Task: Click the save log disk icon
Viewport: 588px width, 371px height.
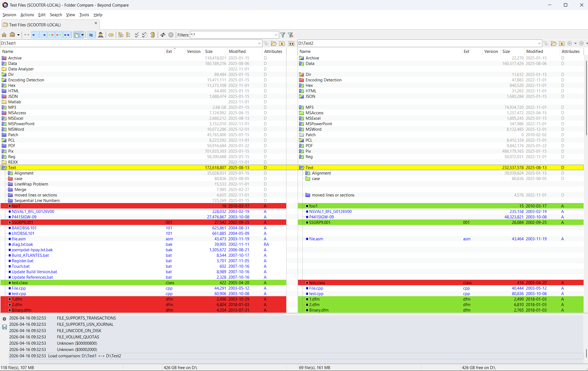Action: click(4, 327)
